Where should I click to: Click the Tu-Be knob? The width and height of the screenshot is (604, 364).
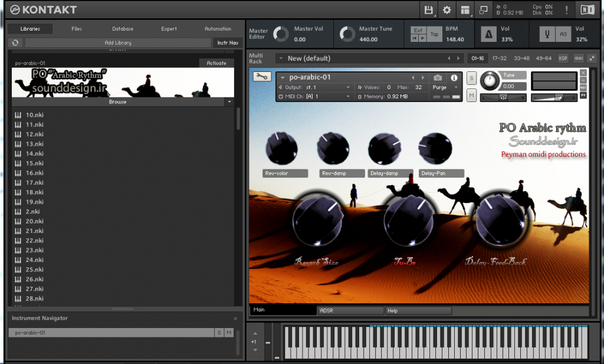pos(409,220)
